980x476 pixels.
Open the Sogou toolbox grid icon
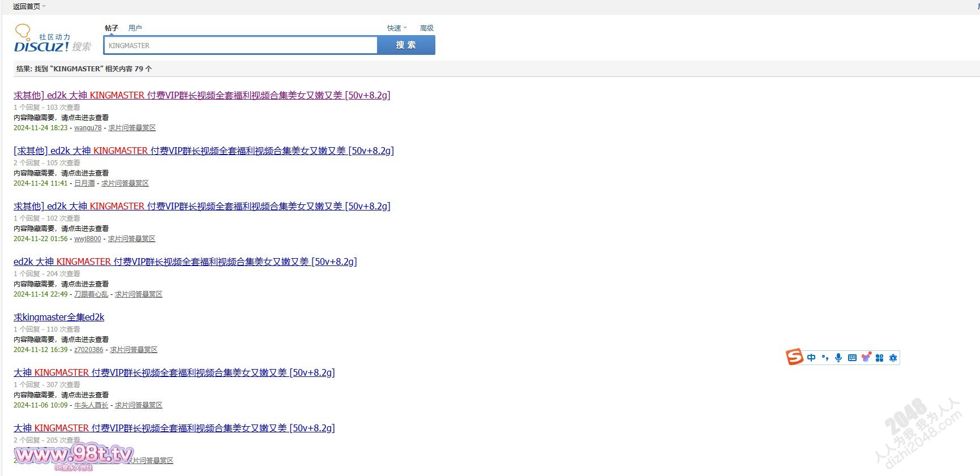879,358
